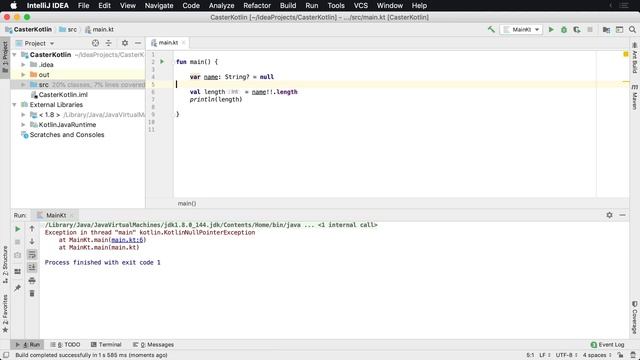Click the locate/scroll from source icon
Image resolution: width=640 pixels, height=360 pixels.
[96, 43]
